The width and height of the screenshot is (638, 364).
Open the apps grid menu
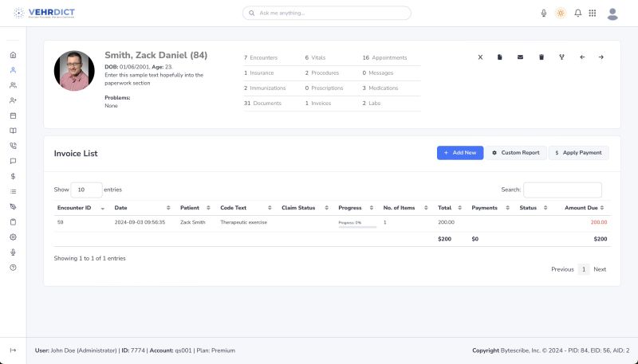pos(592,14)
